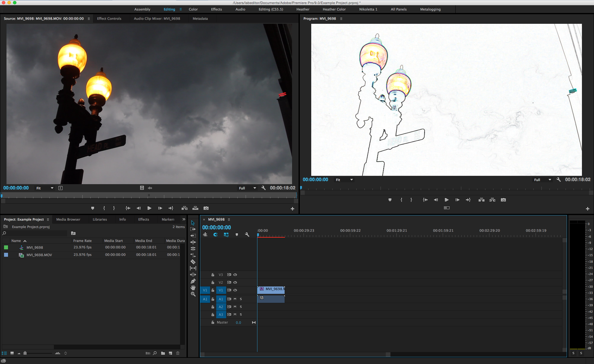Click the Lift icon in Program monitor transport
This screenshot has height=364, width=594.
481,200
